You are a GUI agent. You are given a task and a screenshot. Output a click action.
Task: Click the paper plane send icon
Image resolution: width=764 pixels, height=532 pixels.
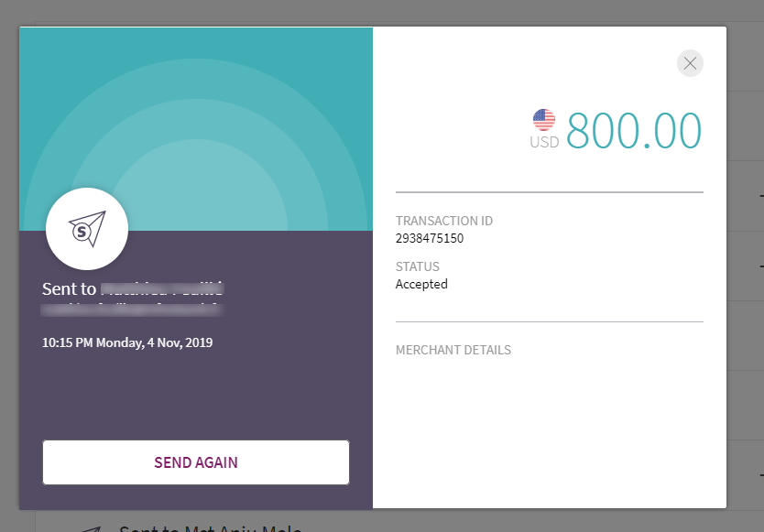click(87, 229)
